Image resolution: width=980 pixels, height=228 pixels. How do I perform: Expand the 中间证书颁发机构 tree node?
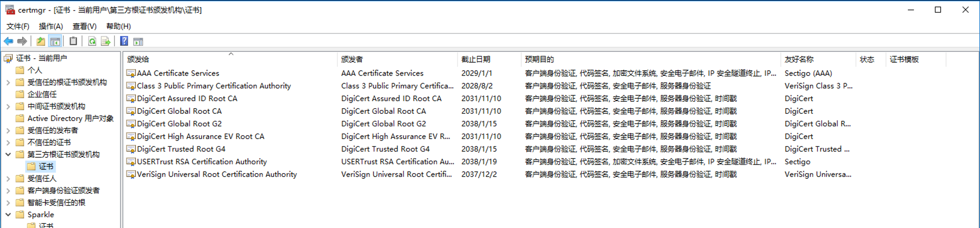(x=8, y=106)
